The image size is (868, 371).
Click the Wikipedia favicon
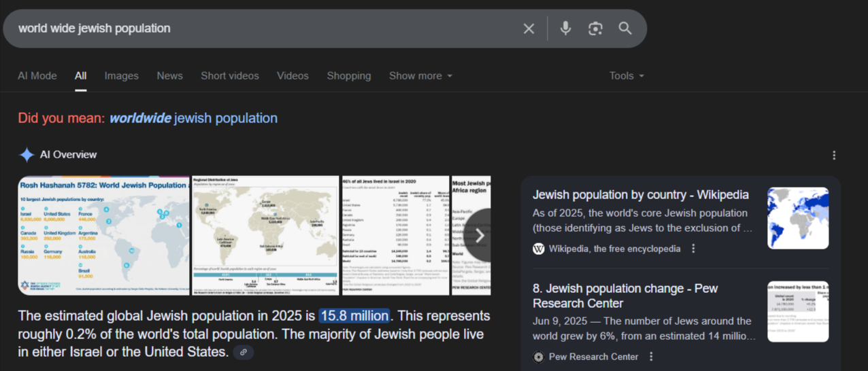539,249
